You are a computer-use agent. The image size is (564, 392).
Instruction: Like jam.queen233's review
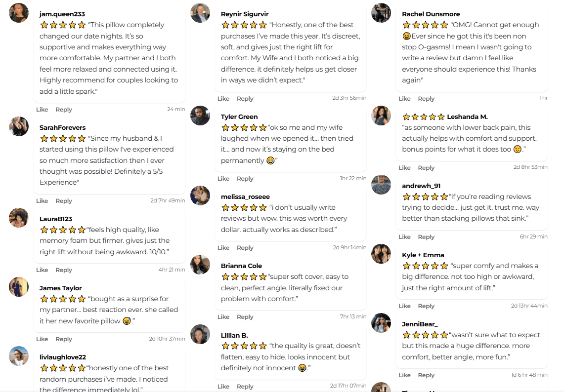[x=42, y=110]
